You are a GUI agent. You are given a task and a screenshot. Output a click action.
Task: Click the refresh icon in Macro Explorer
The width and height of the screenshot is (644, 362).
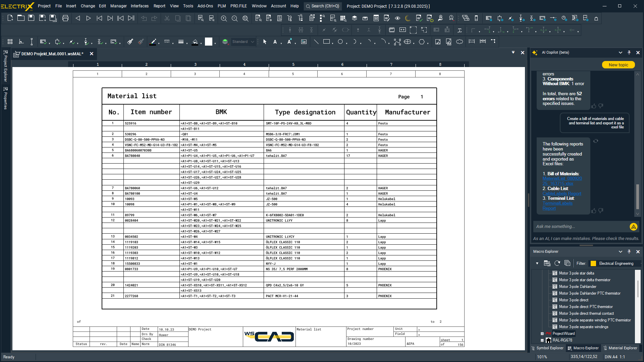[557, 263]
